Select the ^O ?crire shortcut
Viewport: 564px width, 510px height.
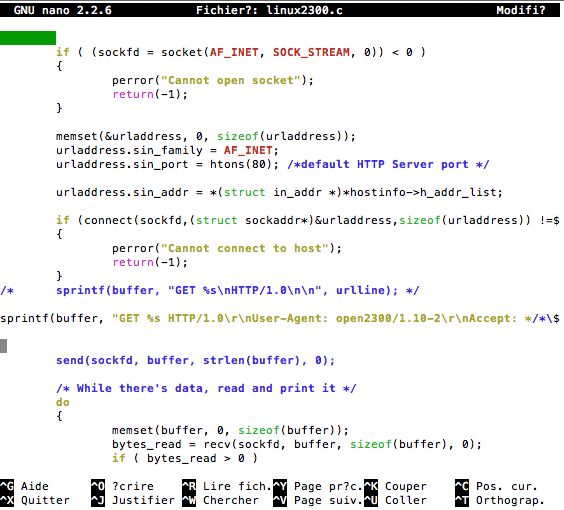coord(122,486)
